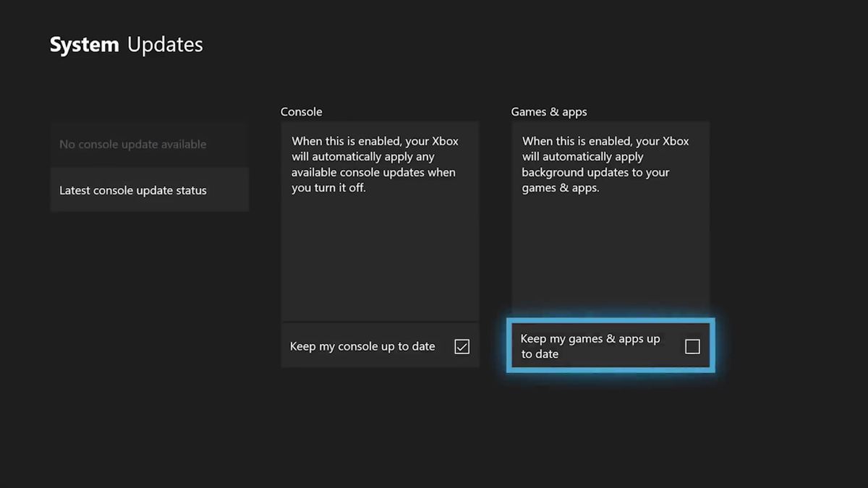Screen dimensions: 868x488
Task: Disable automatic console updates via its checkbox
Action: tap(461, 346)
